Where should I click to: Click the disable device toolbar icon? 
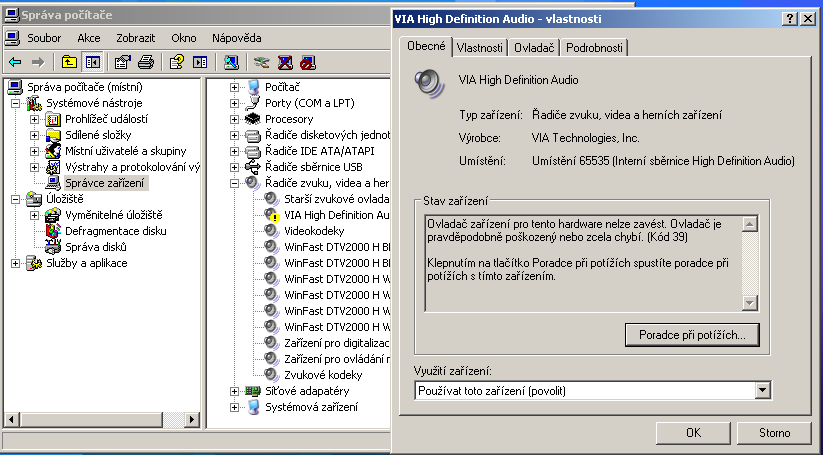click(308, 62)
